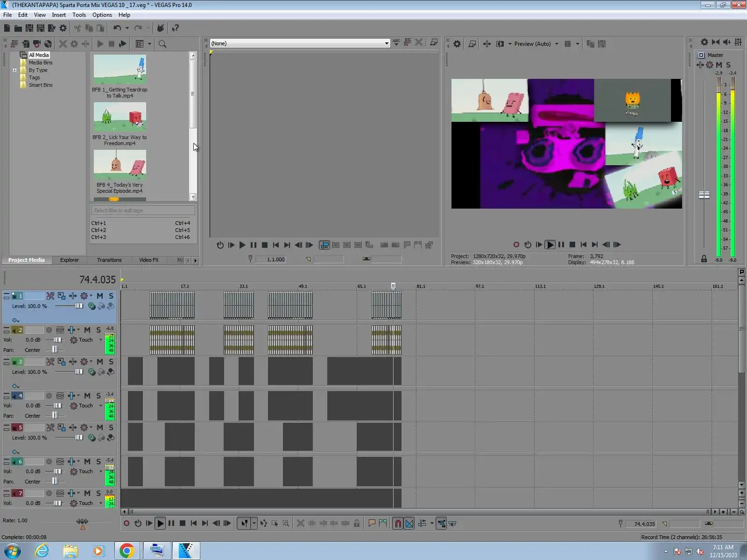Undo the last action
747x560 pixels.
click(x=117, y=28)
